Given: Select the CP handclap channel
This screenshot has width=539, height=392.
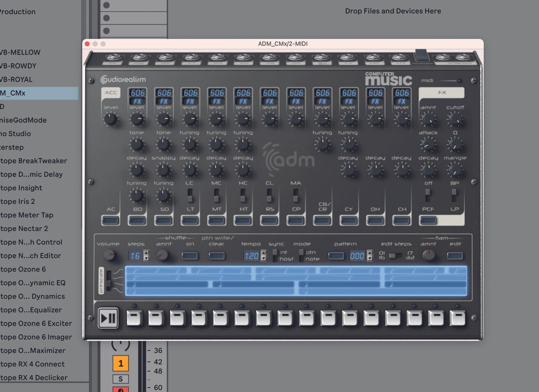Looking at the screenshot, I should click(296, 220).
